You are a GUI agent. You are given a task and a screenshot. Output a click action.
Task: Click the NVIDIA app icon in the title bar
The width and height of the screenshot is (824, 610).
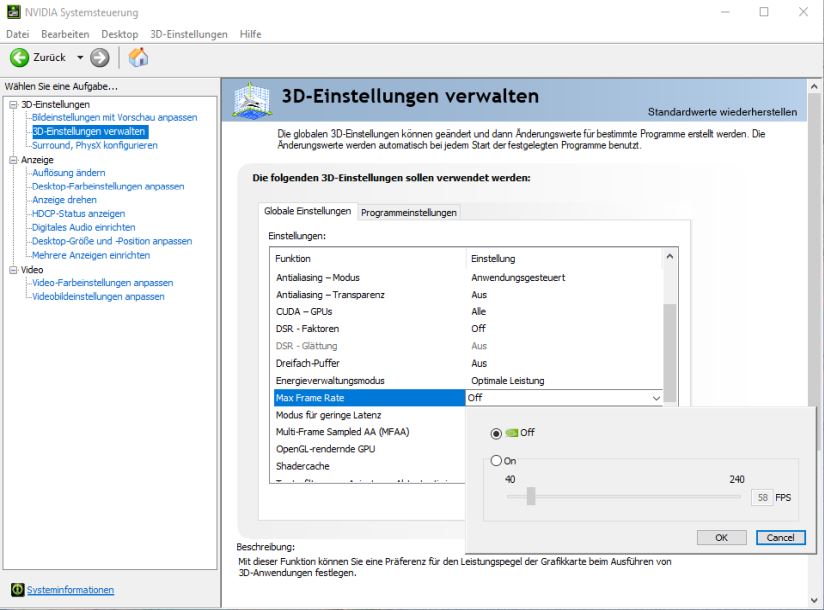click(x=14, y=12)
